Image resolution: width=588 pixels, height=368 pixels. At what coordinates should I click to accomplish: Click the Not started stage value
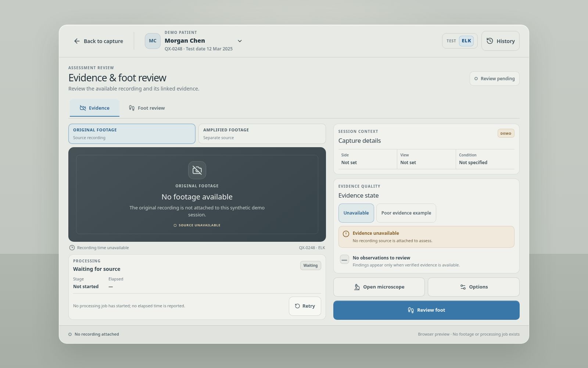(x=86, y=287)
